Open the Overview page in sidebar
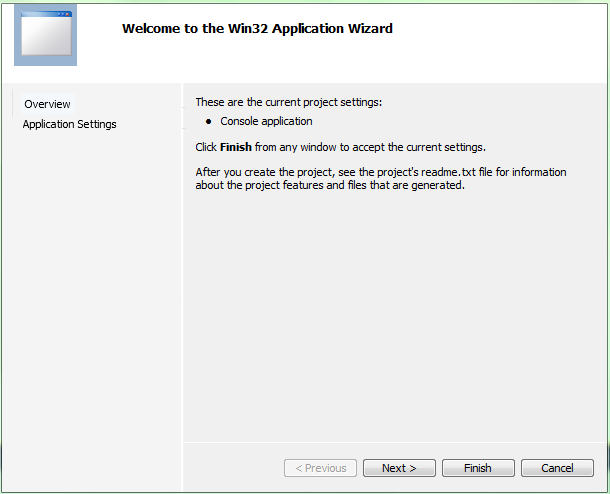The image size is (610, 494). pos(47,104)
